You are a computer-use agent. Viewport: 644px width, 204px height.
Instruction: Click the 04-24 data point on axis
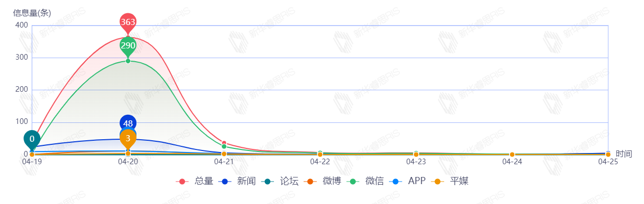click(x=512, y=155)
